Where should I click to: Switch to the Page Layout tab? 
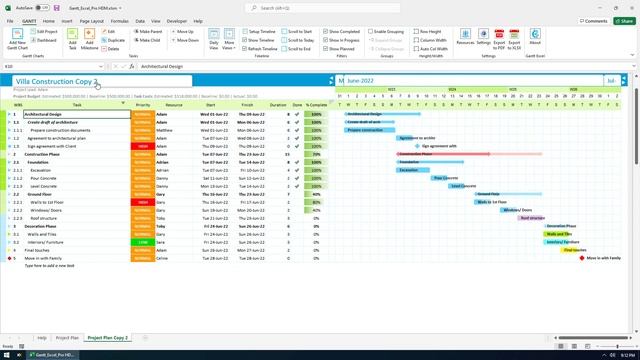(x=91, y=21)
